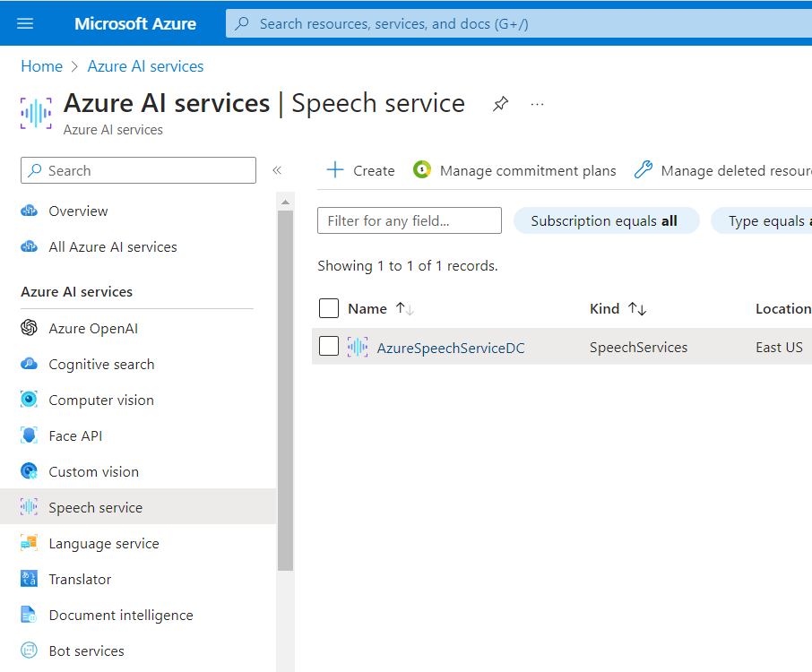The height and width of the screenshot is (672, 812).
Task: Select Language service from the sidebar
Action: (103, 543)
